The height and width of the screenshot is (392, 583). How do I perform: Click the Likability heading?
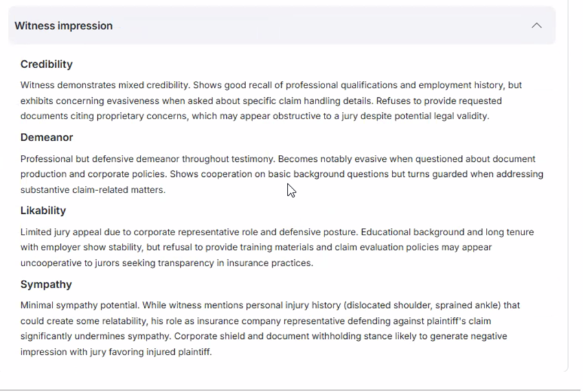43,211
